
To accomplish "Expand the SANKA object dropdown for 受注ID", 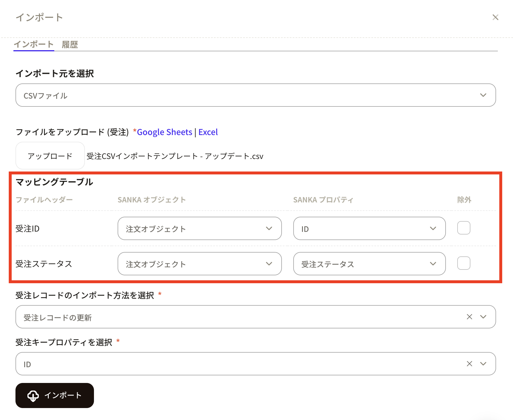I will click(x=199, y=228).
